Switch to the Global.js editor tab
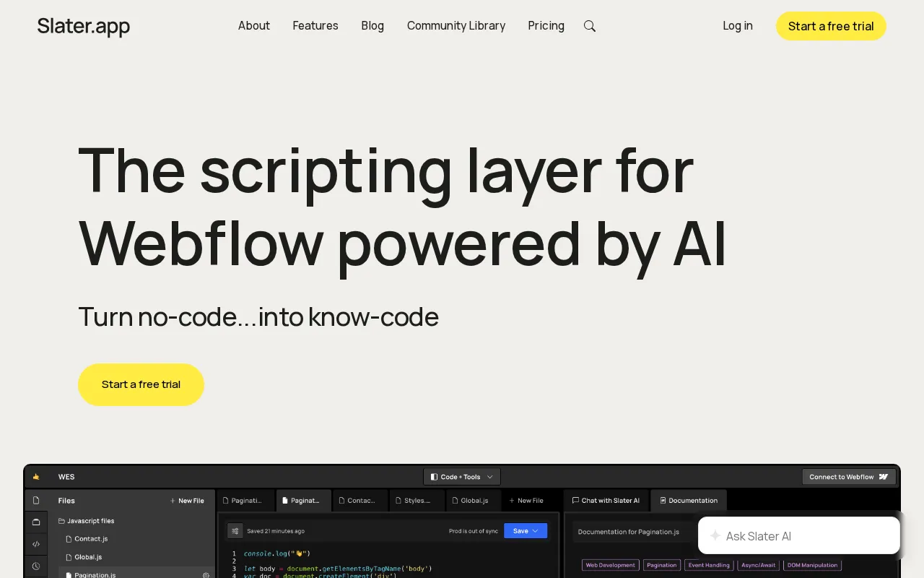Image resolution: width=924 pixels, height=578 pixels. pyautogui.click(x=474, y=501)
